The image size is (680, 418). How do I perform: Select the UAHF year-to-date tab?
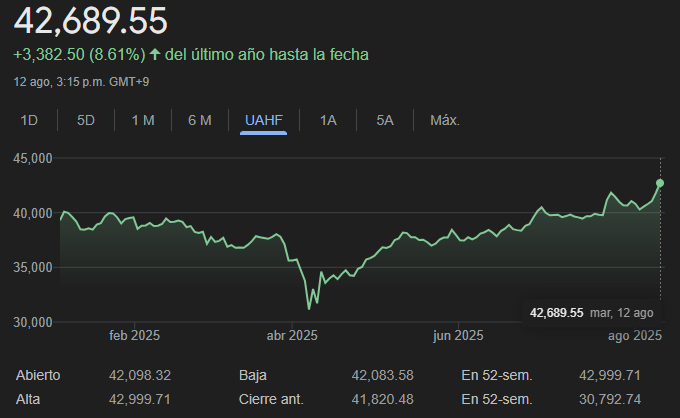coord(264,120)
